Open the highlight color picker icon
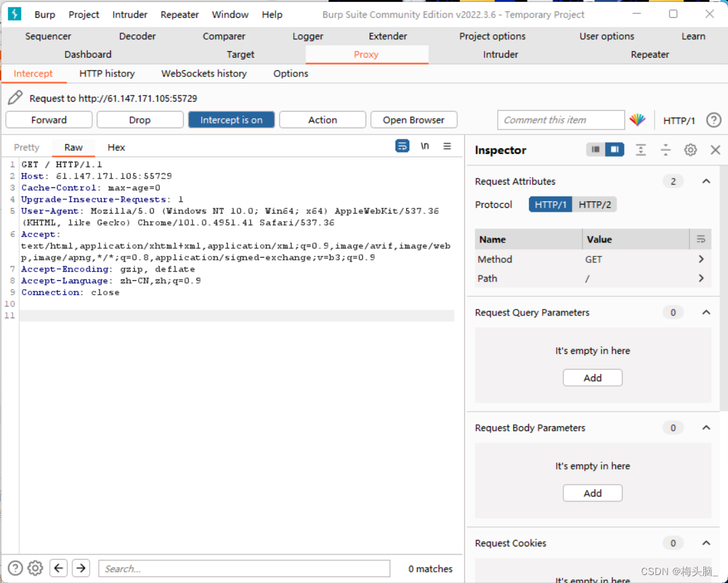Screen dimensions: 728x583 (638, 120)
